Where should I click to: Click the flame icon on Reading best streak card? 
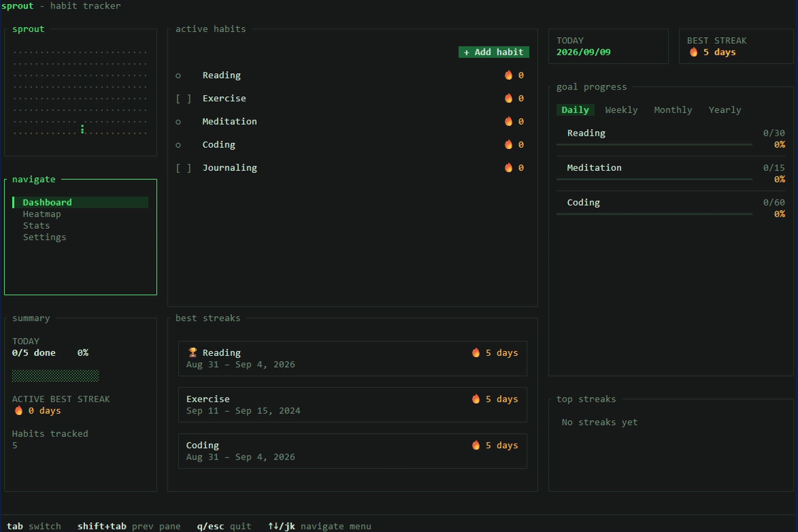tap(476, 352)
